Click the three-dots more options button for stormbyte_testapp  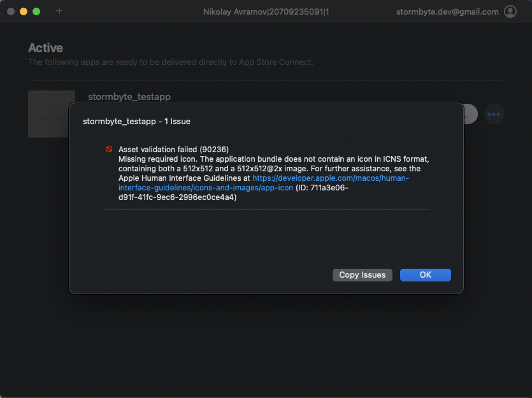pyautogui.click(x=494, y=114)
